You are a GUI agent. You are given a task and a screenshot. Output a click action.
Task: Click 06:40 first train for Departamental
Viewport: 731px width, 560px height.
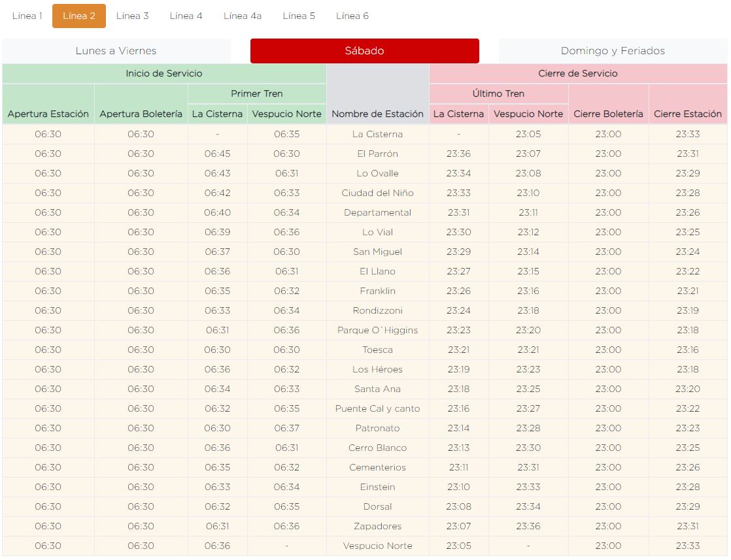pos(217,212)
